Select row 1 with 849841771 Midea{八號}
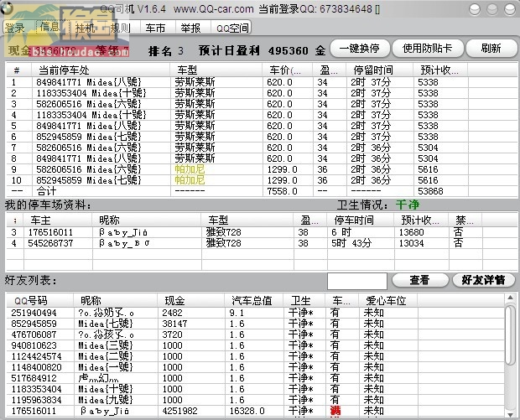The image size is (520, 420). [262, 82]
